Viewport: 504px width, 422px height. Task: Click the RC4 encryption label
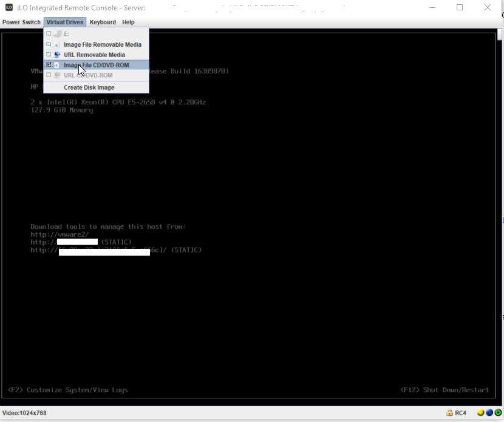click(461, 413)
